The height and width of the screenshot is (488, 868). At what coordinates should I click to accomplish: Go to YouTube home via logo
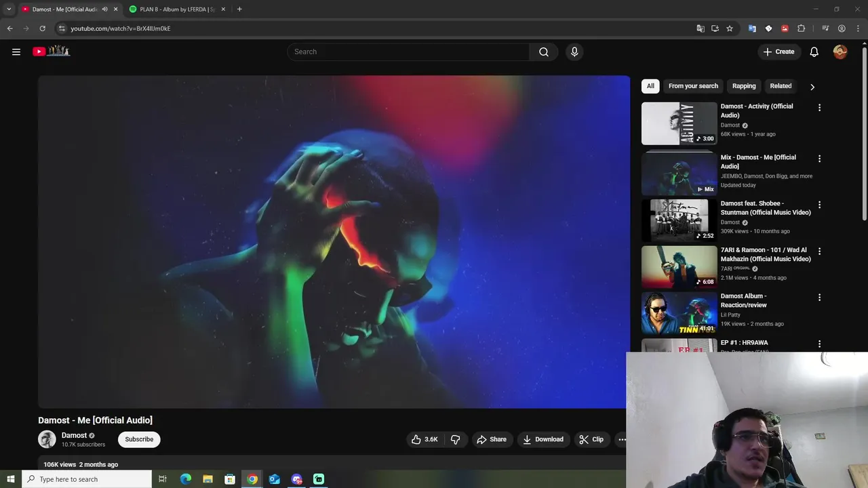tap(51, 51)
